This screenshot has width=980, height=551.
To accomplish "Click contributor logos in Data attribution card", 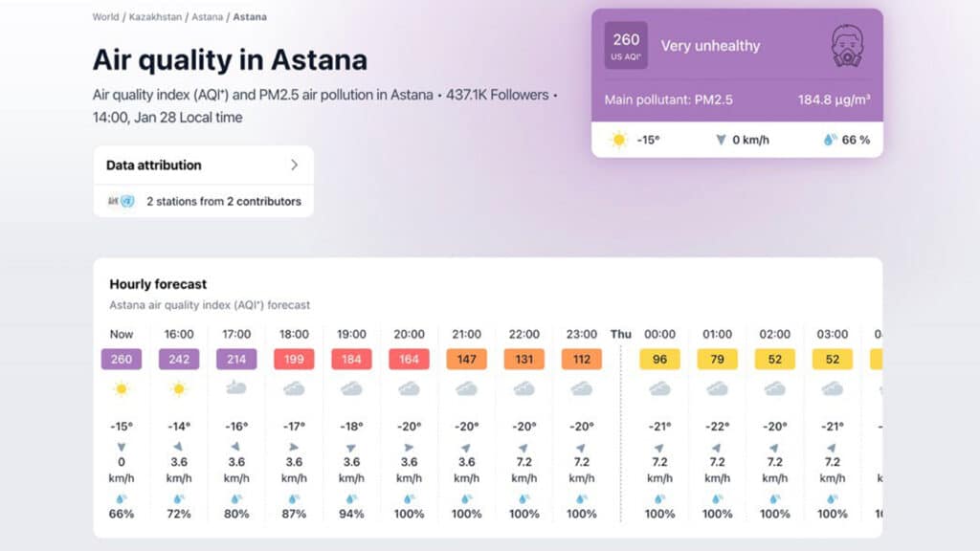I will pyautogui.click(x=121, y=202).
